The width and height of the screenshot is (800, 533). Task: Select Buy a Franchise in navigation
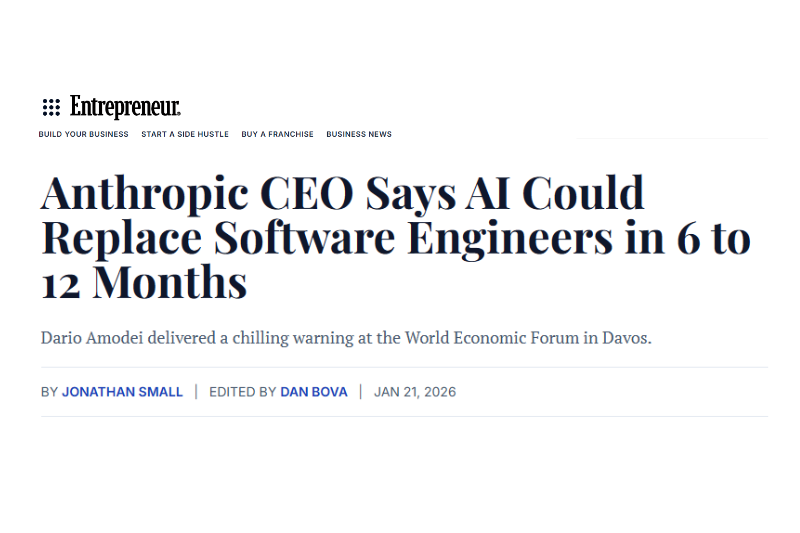pyautogui.click(x=277, y=134)
